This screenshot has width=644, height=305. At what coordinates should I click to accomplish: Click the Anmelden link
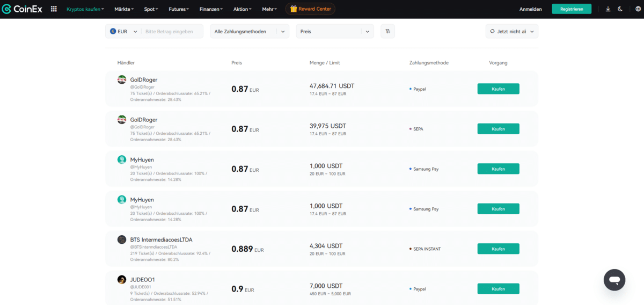coord(531,9)
